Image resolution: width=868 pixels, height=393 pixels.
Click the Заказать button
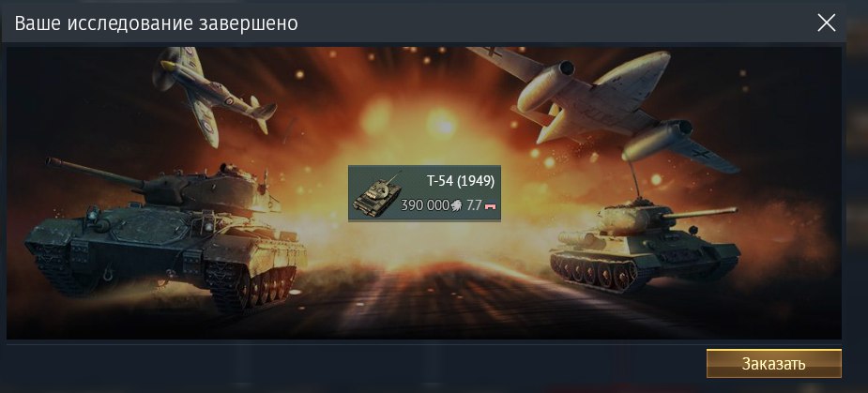(x=774, y=364)
